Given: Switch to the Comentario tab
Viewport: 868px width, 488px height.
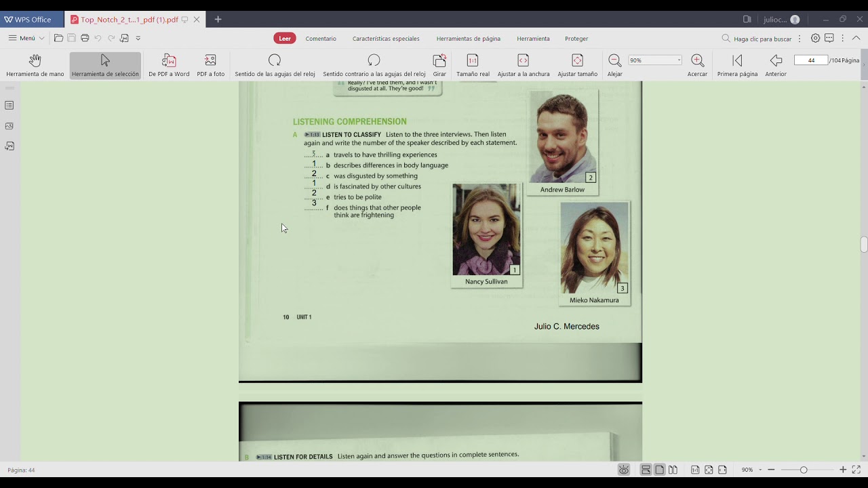Looking at the screenshot, I should tap(321, 39).
